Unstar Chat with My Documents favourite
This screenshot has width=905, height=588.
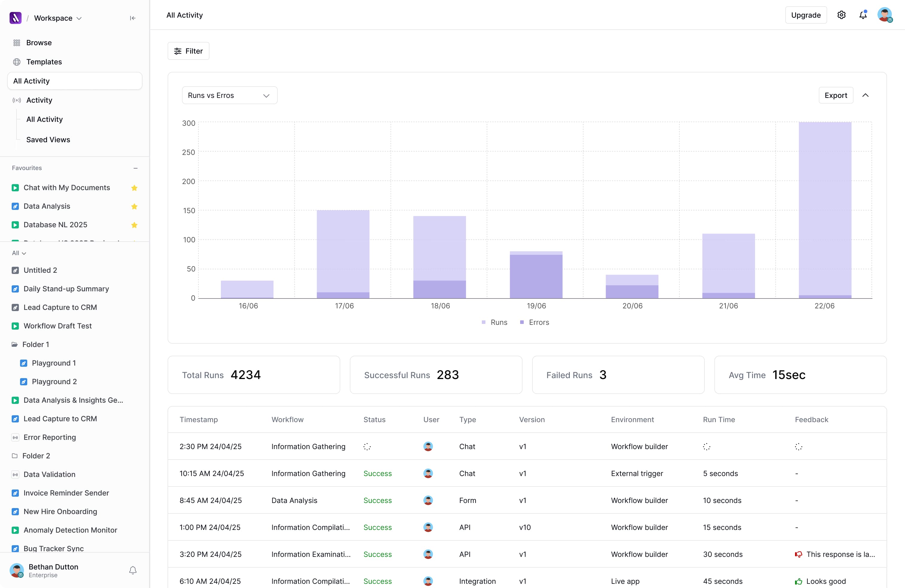point(134,188)
